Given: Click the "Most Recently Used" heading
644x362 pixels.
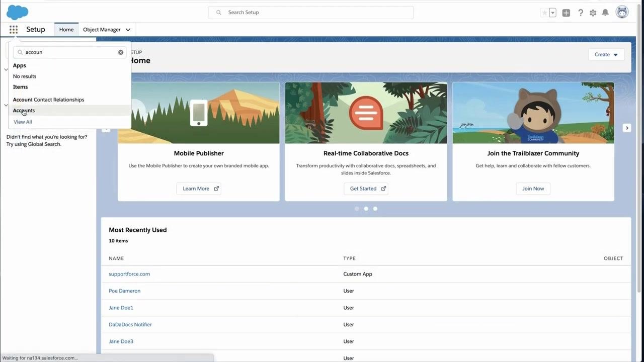Looking at the screenshot, I should [x=138, y=230].
